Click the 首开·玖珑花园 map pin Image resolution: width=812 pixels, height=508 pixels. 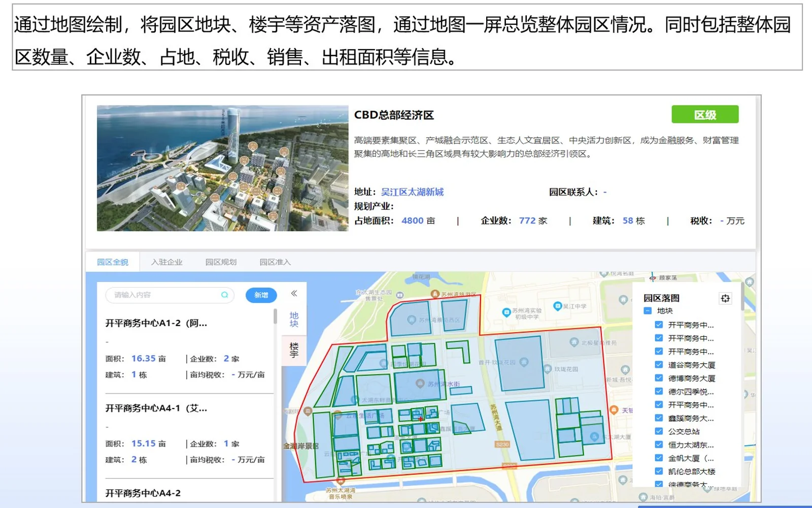coord(524,362)
